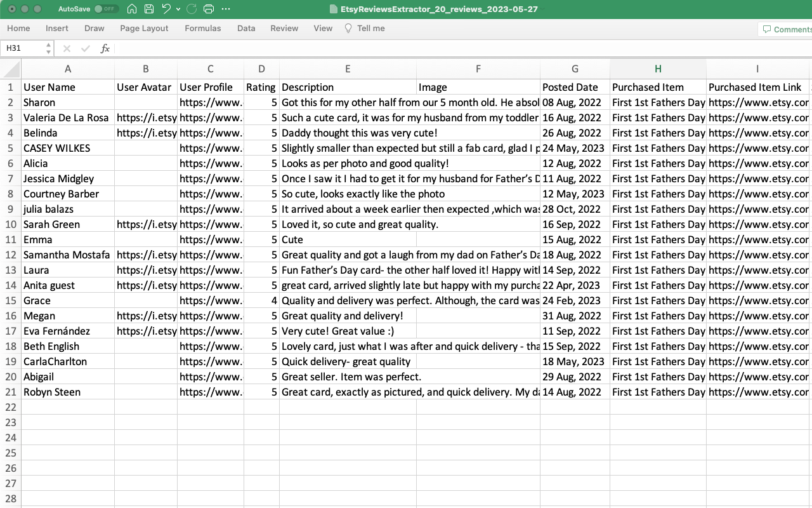Screen dimensions: 812x508
Task: Open the more options ellipsis in title bar
Action: tap(226, 9)
